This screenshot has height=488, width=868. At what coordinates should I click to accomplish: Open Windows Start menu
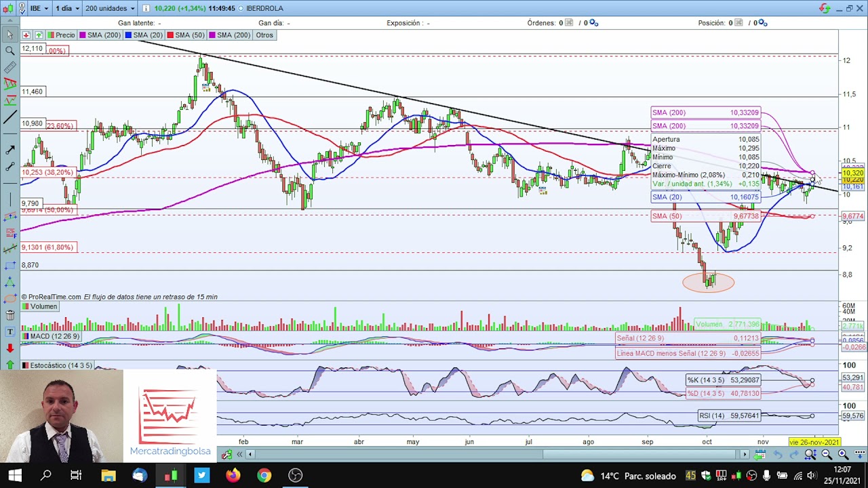pos(15,475)
